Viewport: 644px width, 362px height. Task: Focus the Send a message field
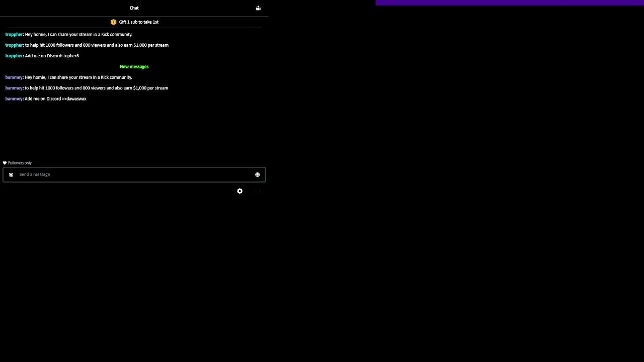point(134,174)
